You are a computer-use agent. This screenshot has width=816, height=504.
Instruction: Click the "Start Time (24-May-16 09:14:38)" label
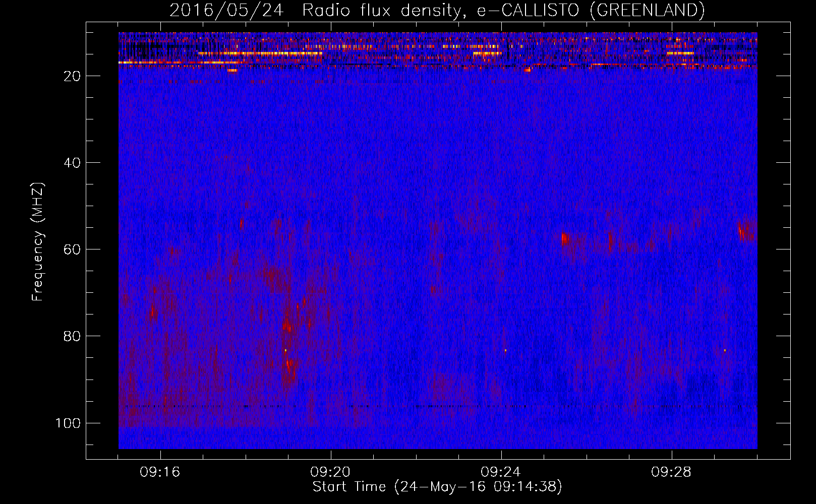click(x=437, y=487)
